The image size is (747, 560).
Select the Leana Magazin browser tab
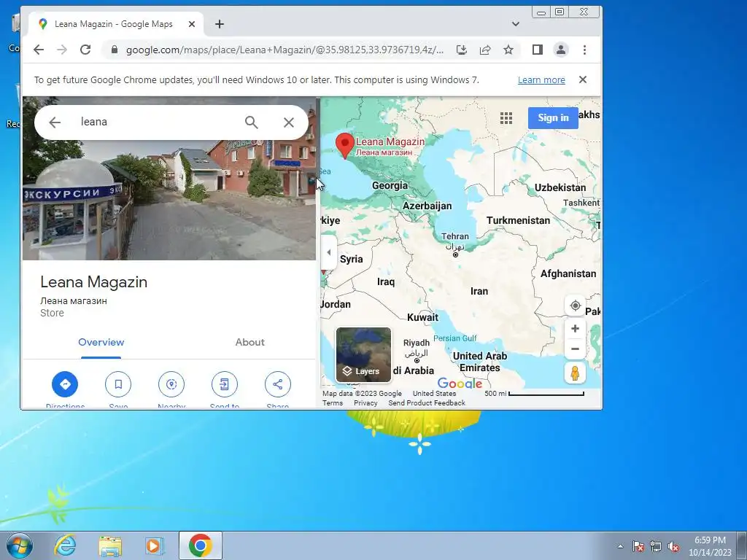point(117,24)
